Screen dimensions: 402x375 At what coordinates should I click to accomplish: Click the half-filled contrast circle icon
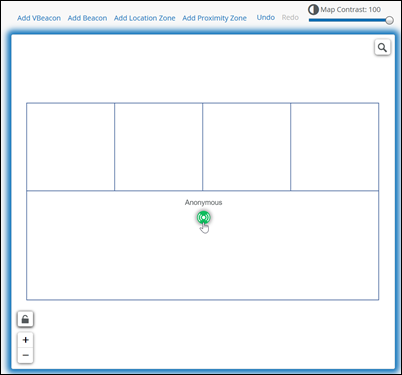point(313,9)
